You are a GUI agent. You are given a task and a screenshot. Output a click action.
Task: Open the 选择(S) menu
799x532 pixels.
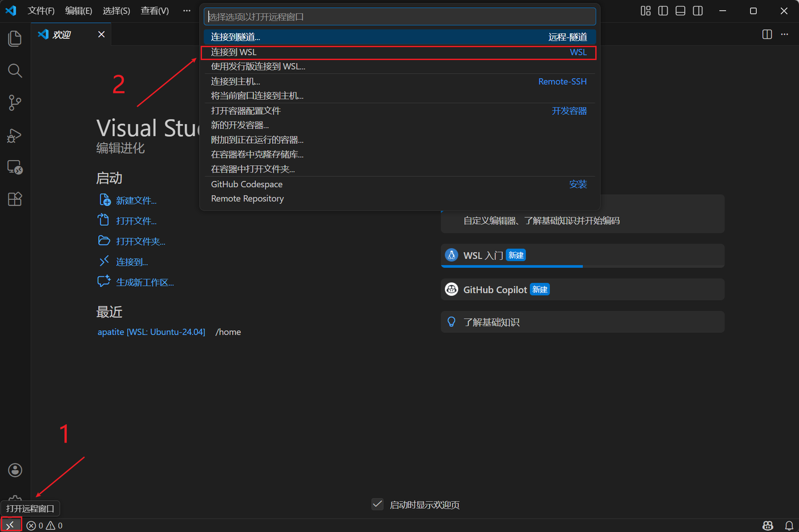coord(117,11)
